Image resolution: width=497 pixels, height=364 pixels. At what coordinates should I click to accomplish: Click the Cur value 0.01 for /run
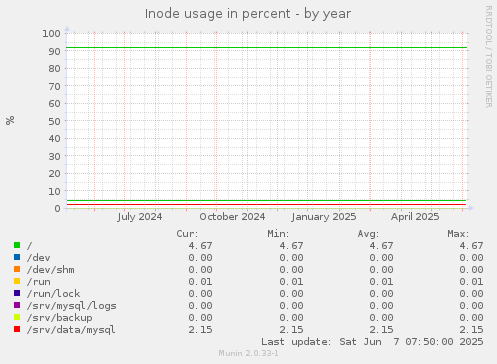200,282
